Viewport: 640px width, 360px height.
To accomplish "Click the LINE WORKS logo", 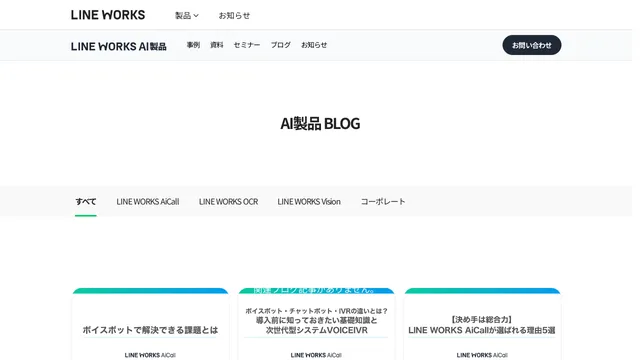I will coord(108,15).
